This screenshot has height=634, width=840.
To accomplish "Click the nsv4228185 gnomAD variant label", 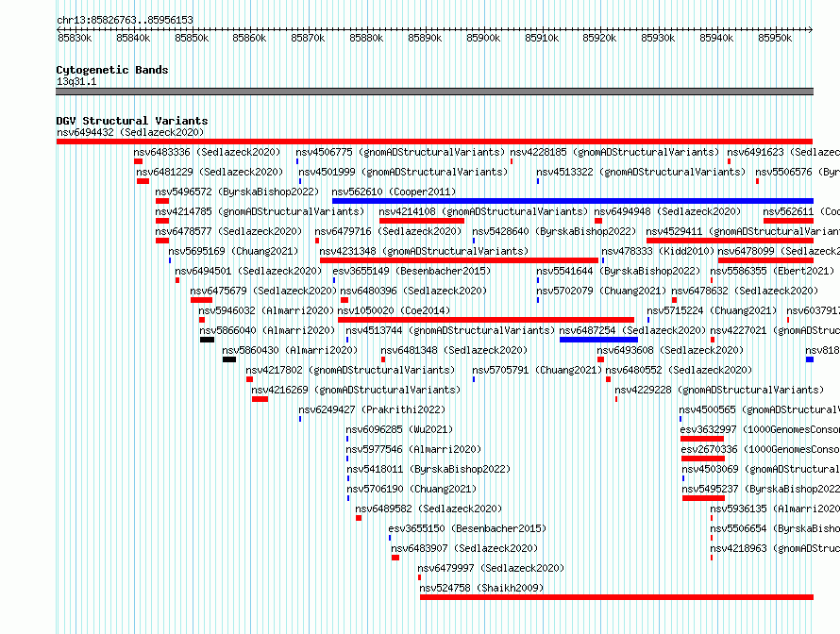I will pyautogui.click(x=614, y=152).
